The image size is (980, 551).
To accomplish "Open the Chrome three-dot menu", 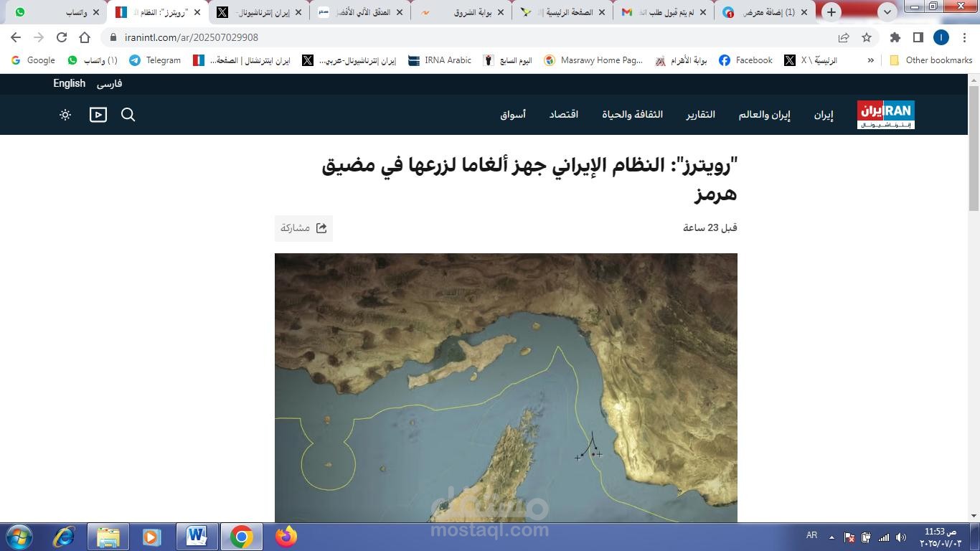I will pyautogui.click(x=963, y=37).
